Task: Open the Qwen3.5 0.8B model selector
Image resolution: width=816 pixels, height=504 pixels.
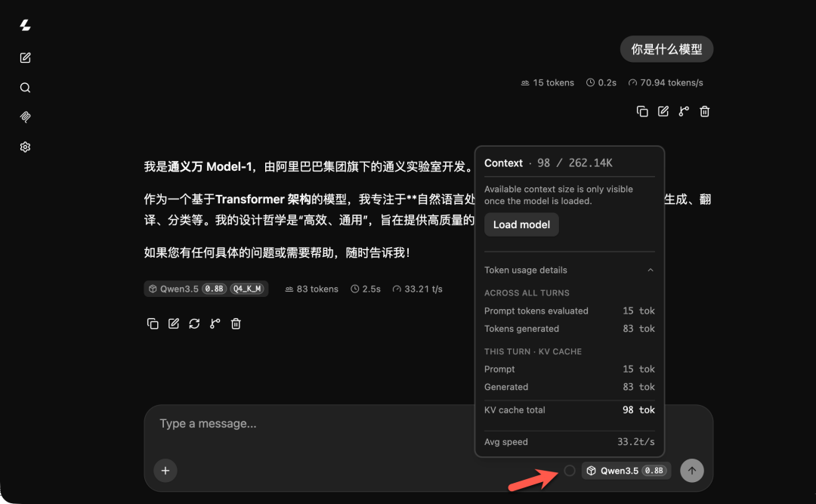Action: 626,471
